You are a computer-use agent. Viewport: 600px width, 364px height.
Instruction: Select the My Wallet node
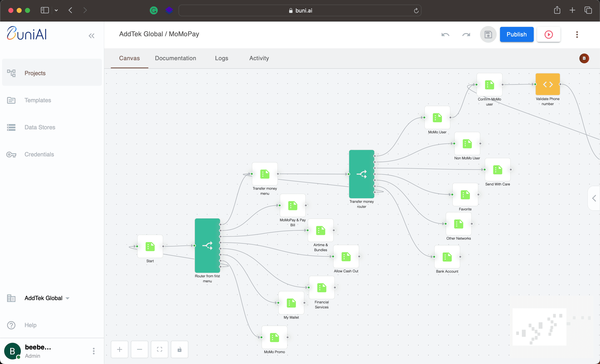point(291,303)
